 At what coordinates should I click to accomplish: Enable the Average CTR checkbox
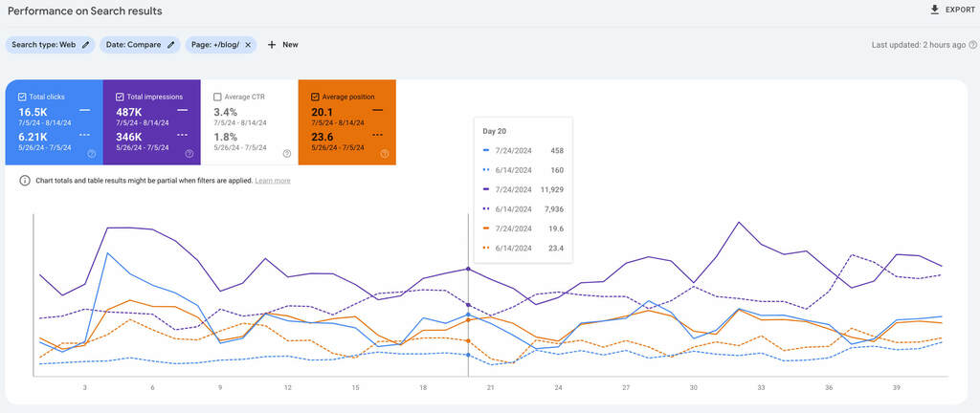click(x=217, y=97)
